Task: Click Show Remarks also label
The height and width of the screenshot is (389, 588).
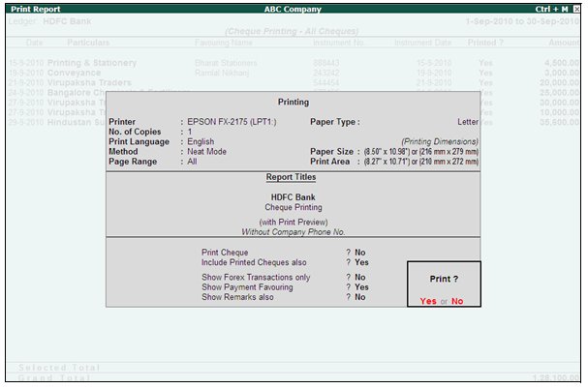Action: [237, 297]
